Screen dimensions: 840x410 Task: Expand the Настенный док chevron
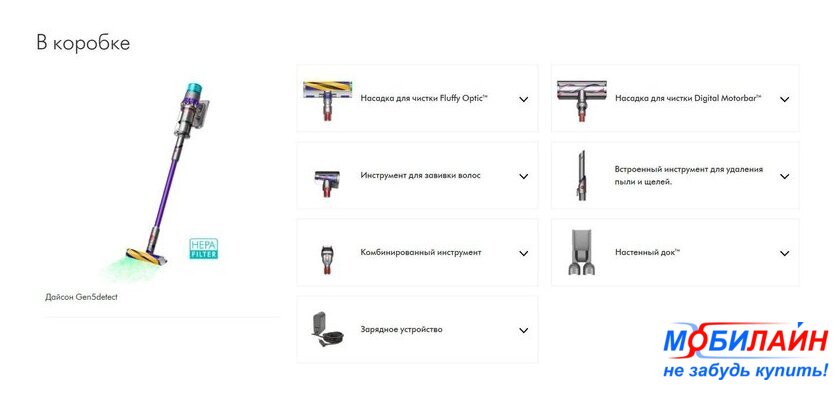point(785,254)
